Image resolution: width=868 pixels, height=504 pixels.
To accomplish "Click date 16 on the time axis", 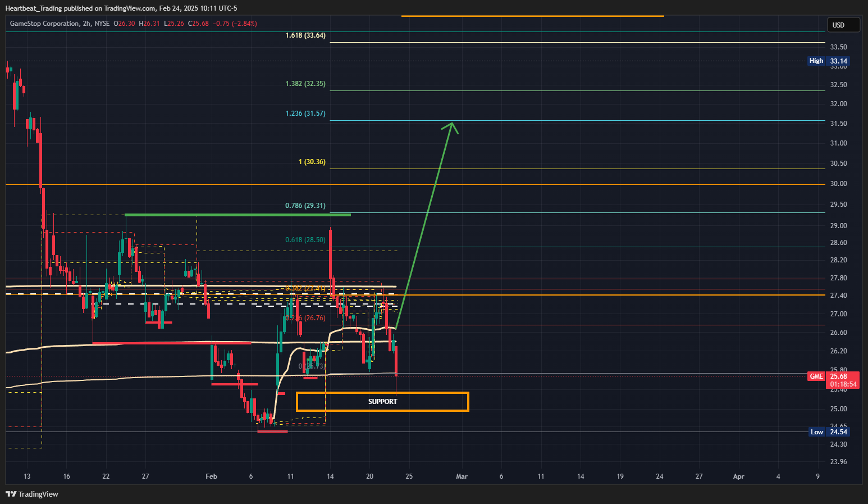I will (66, 476).
